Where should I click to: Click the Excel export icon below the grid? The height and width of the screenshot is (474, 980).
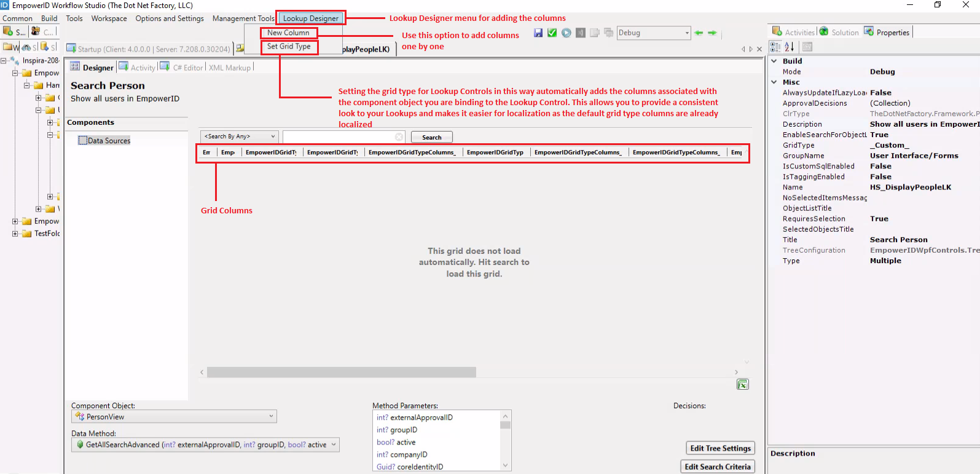pos(743,384)
